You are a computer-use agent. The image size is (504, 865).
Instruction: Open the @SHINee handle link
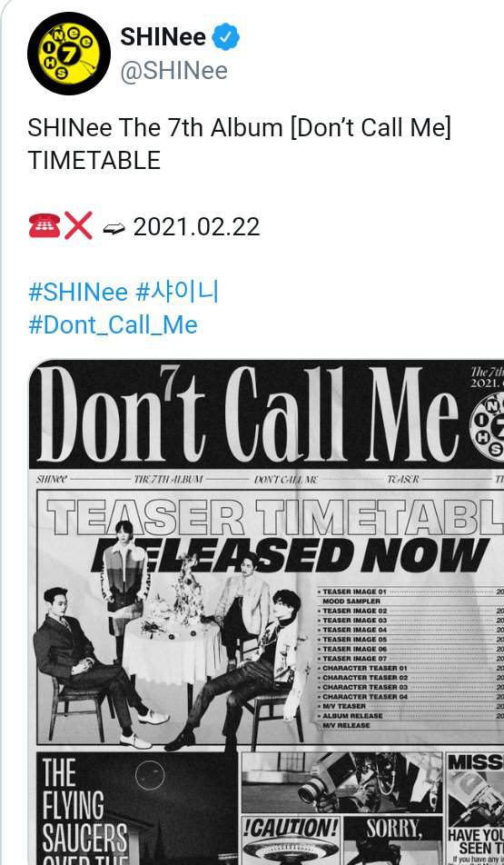tap(173, 71)
